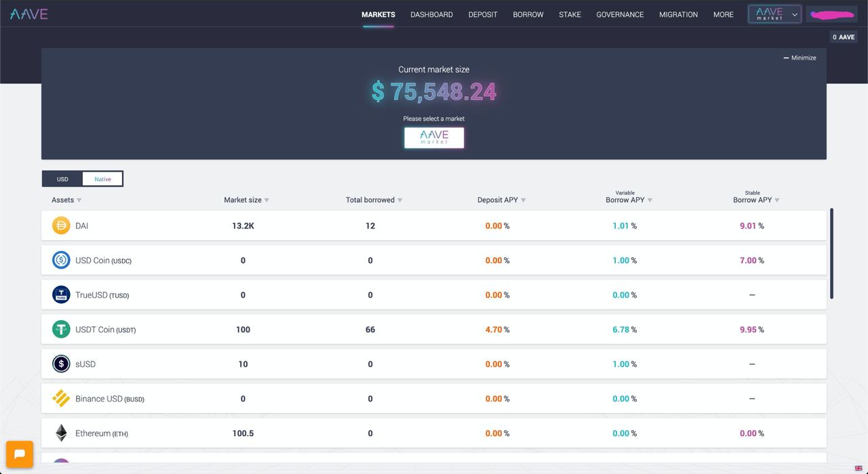Sort by Assets column arrow
This screenshot has width=868, height=474.
coord(79,200)
